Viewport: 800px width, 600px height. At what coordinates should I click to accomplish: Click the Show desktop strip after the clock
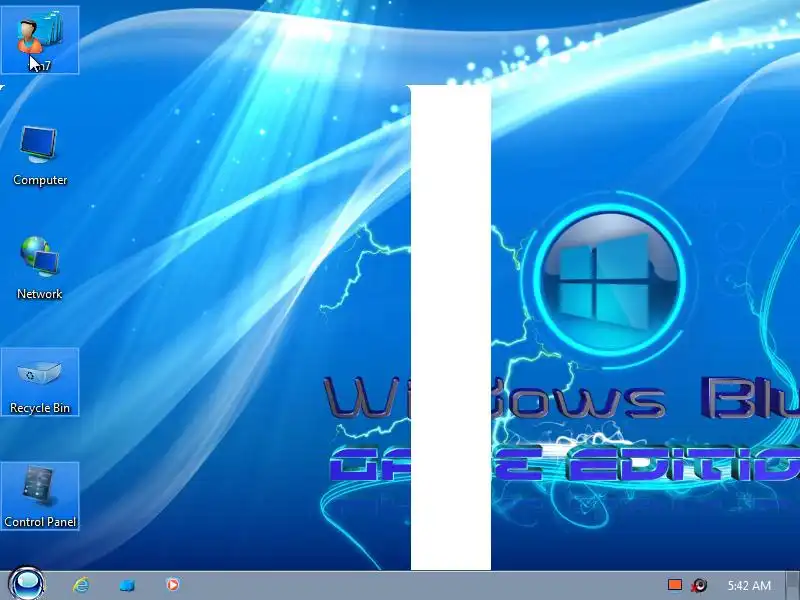(x=792, y=585)
